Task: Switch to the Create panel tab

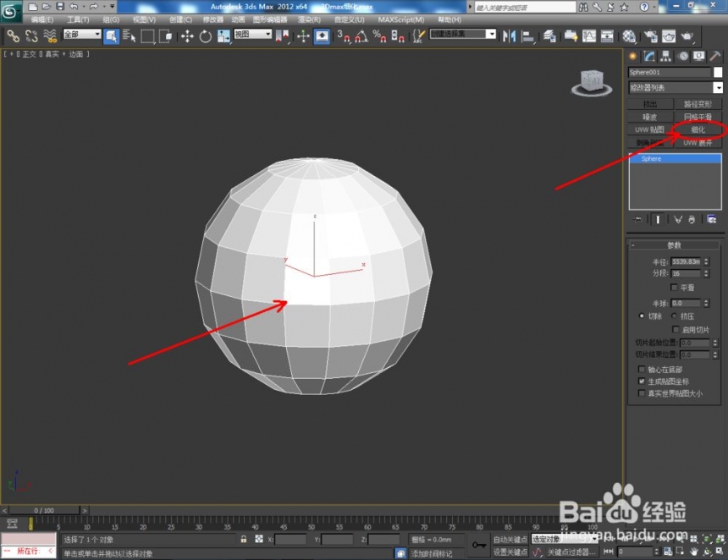Action: (x=632, y=56)
